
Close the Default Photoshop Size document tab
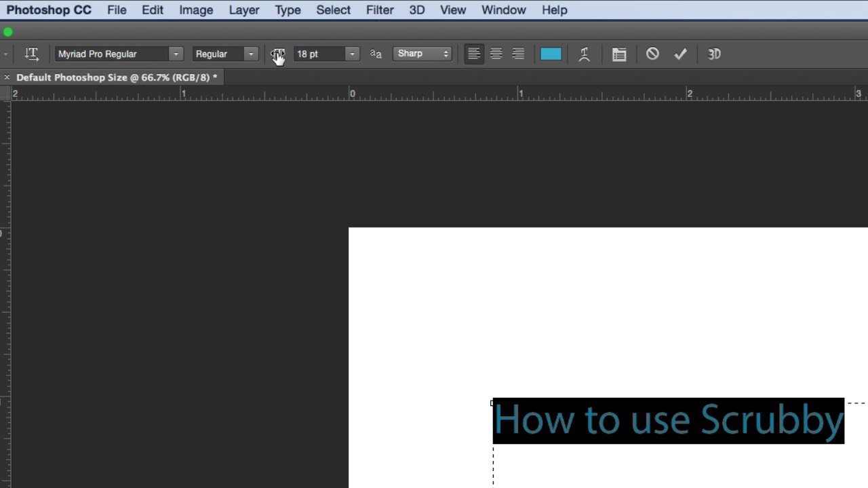[7, 77]
